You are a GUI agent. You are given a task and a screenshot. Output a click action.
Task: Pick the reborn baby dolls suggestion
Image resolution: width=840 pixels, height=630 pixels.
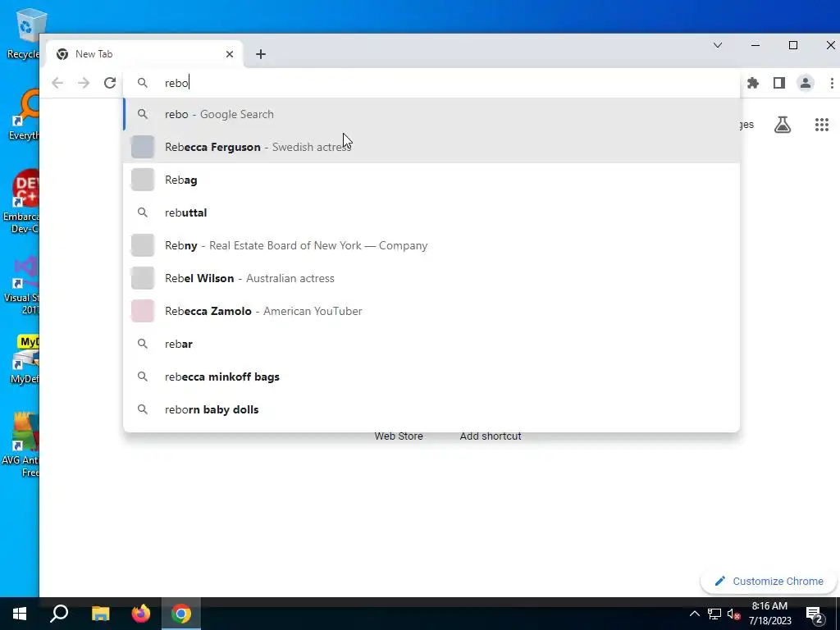tap(431, 409)
